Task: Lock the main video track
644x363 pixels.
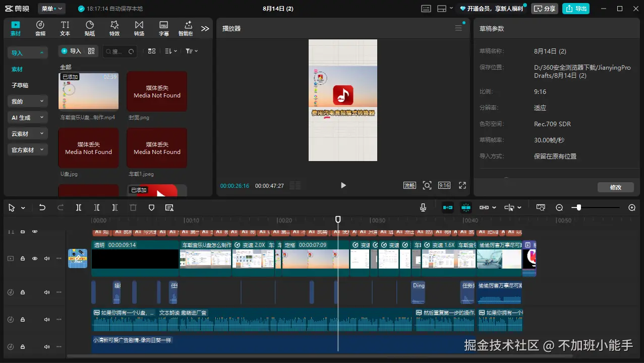Action: (x=23, y=258)
